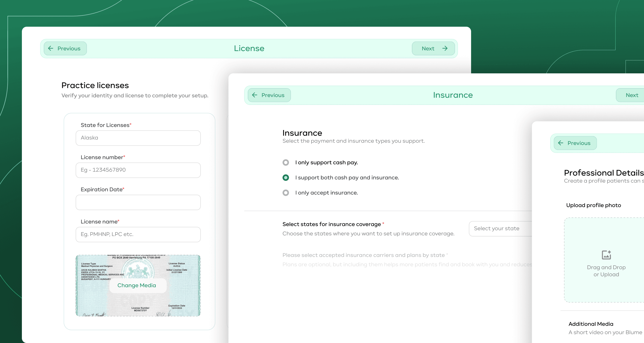Select 'I only support cash pay' radio option
Image resolution: width=644 pixels, height=343 pixels.
tap(286, 163)
